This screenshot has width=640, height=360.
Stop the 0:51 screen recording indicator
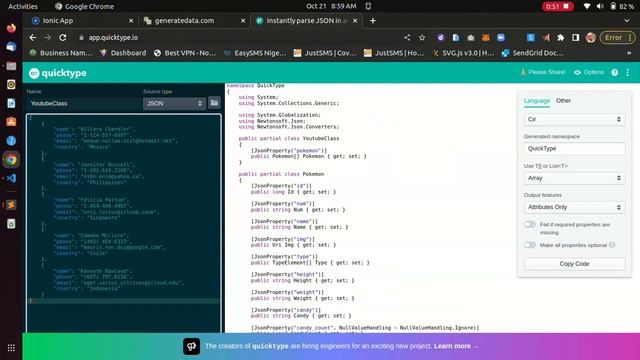(558, 6)
